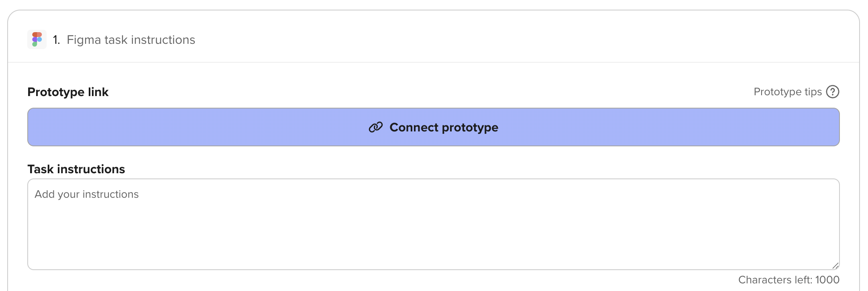Click the "Add your instructions" placeholder text
This screenshot has width=868, height=291.
[x=87, y=194]
